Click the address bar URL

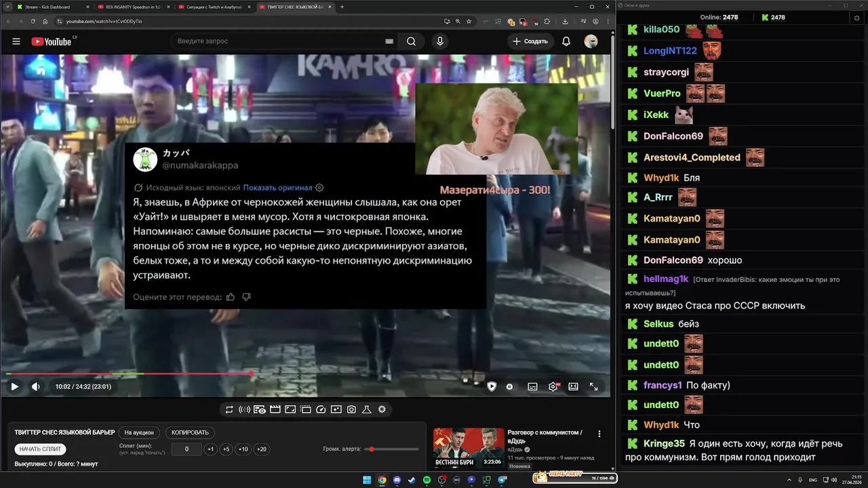[x=104, y=21]
